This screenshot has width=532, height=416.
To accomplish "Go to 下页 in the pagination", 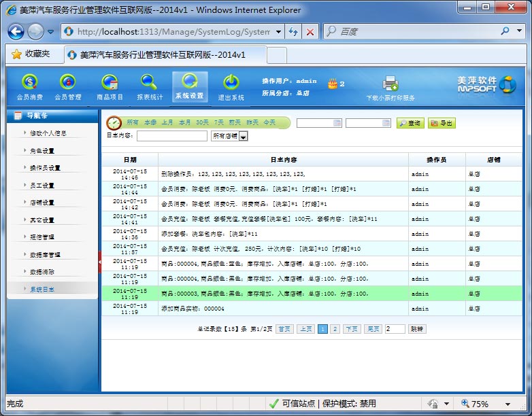I will pyautogui.click(x=351, y=329).
